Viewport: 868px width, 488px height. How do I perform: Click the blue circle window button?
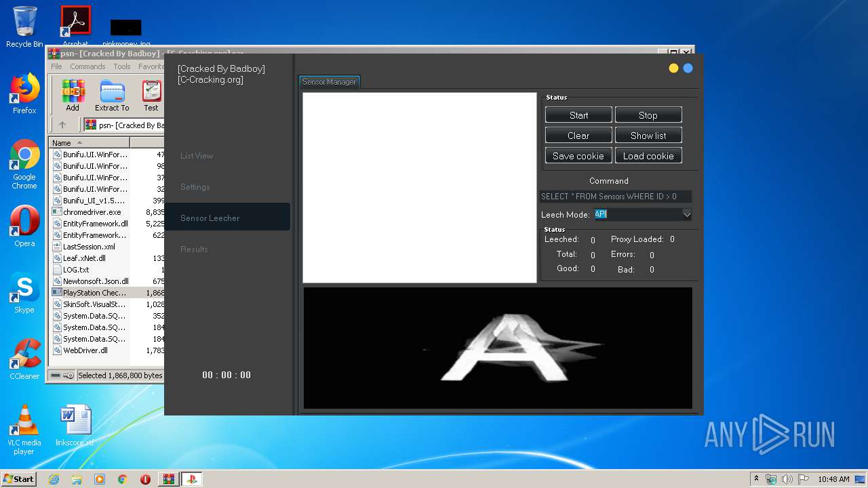click(688, 68)
